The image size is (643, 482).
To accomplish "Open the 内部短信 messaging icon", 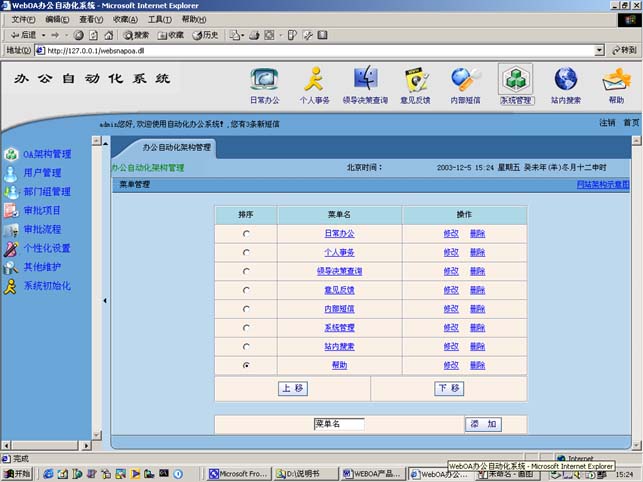I will click(x=465, y=80).
